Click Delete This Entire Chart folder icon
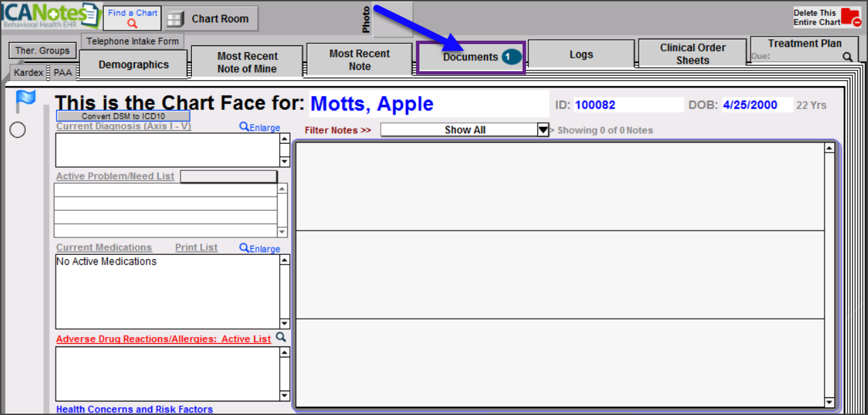Image resolution: width=868 pixels, height=415 pixels. click(849, 17)
